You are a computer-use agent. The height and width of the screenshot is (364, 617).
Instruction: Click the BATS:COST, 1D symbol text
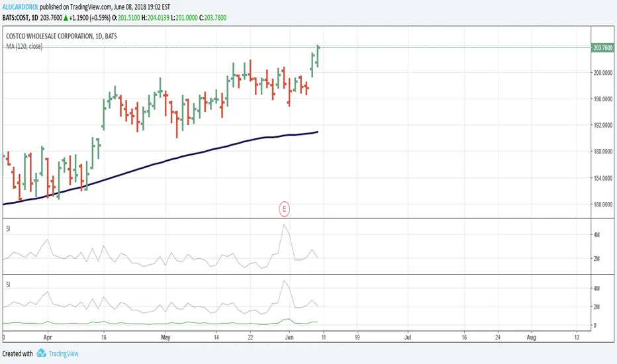click(21, 18)
